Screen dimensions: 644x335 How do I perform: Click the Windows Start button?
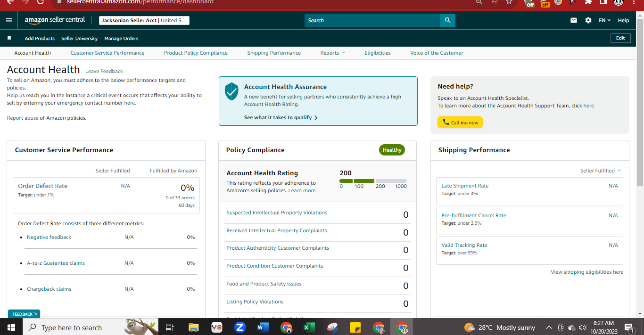[11, 327]
